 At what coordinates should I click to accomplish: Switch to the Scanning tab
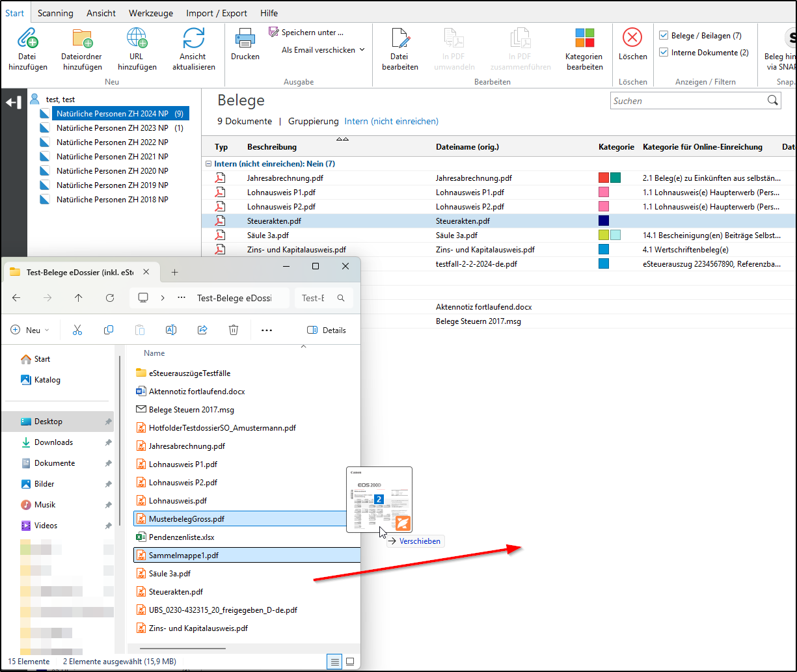point(55,13)
